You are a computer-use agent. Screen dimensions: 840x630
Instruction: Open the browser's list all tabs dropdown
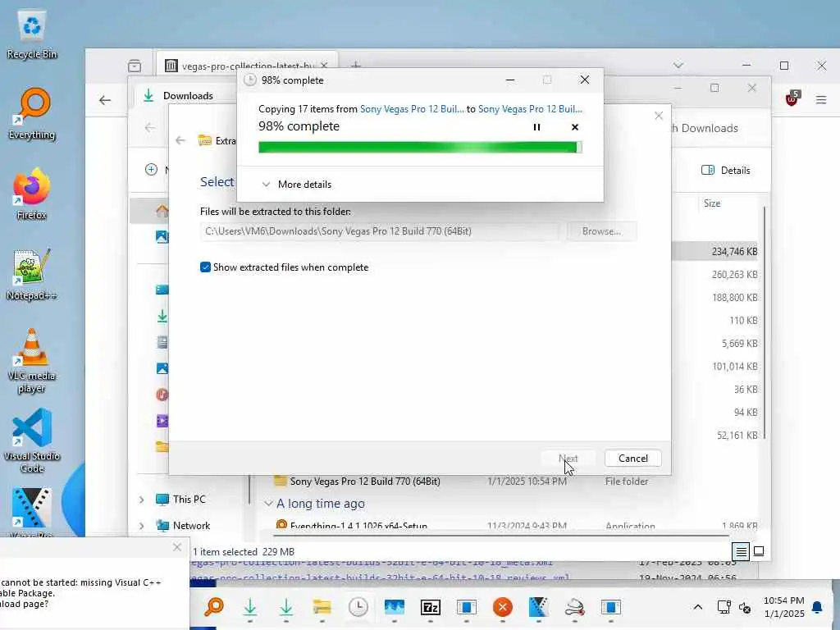click(678, 66)
